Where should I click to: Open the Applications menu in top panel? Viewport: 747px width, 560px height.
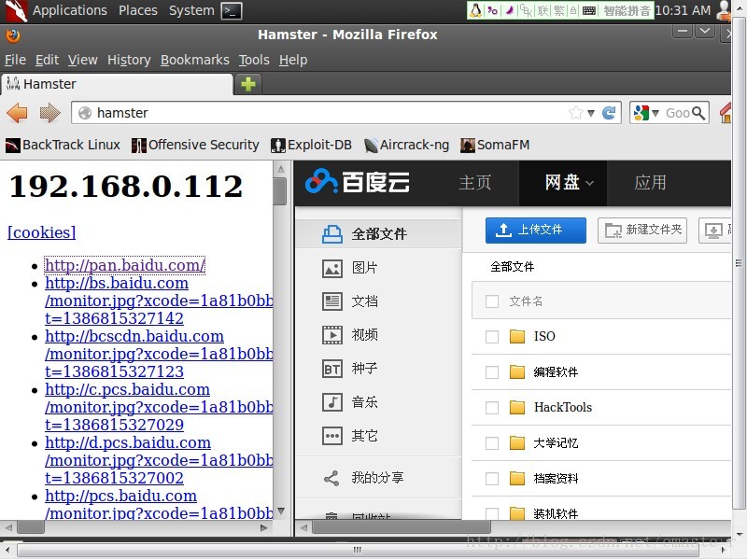(69, 10)
